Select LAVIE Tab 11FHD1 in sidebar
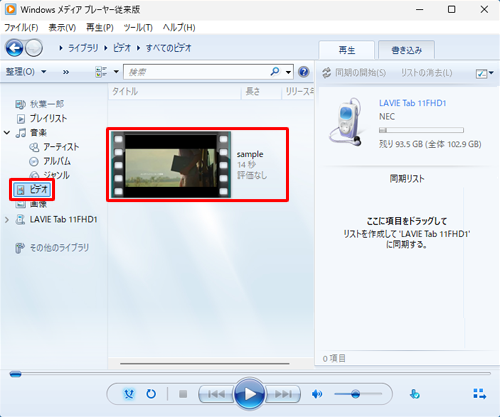Screen dimensions: 500x417 click(x=57, y=219)
